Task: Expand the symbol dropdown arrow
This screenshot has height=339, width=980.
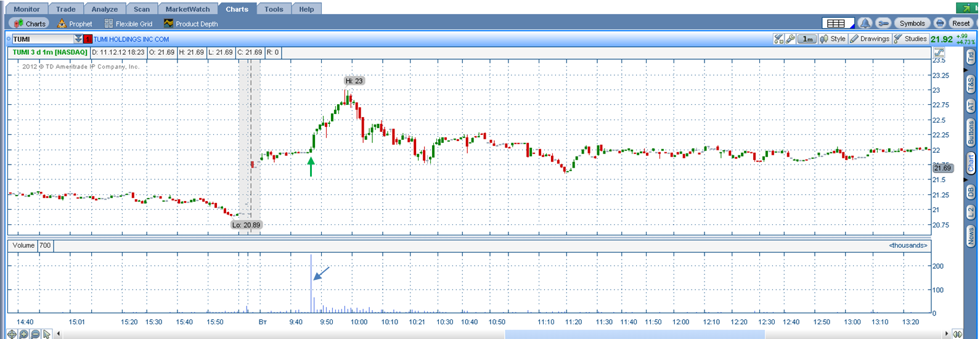Action: coord(78,39)
